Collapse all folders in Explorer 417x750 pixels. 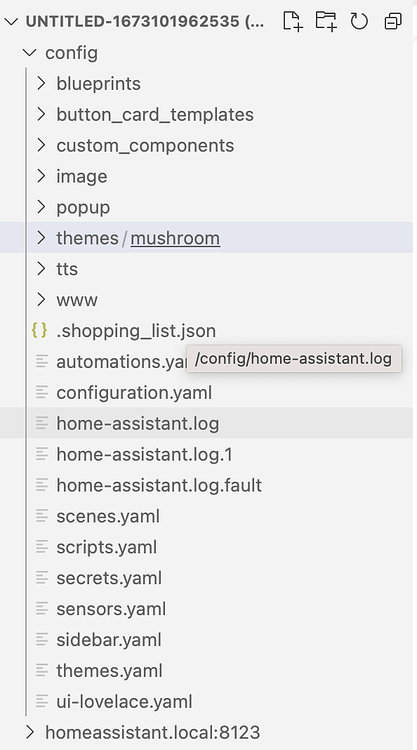pos(393,22)
